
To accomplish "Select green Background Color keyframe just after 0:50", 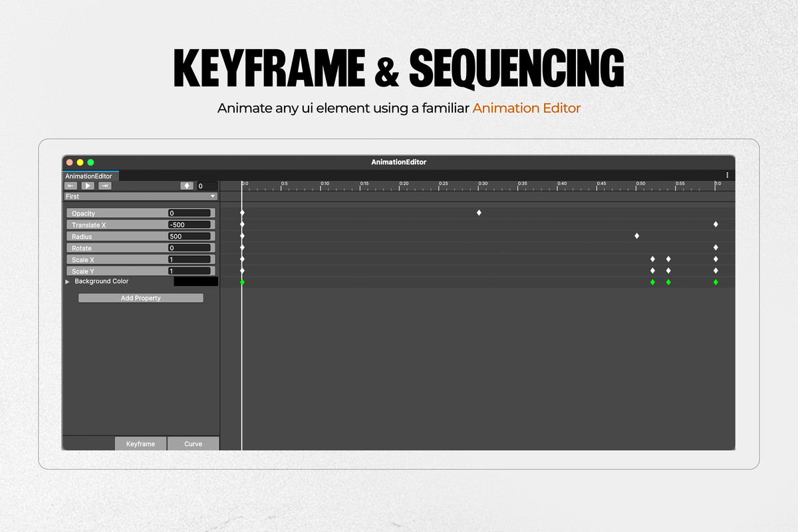I will click(x=652, y=282).
